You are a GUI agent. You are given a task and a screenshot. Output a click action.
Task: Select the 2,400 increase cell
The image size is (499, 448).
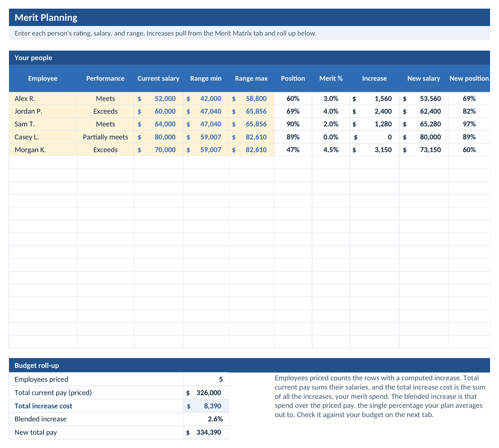[x=375, y=111]
